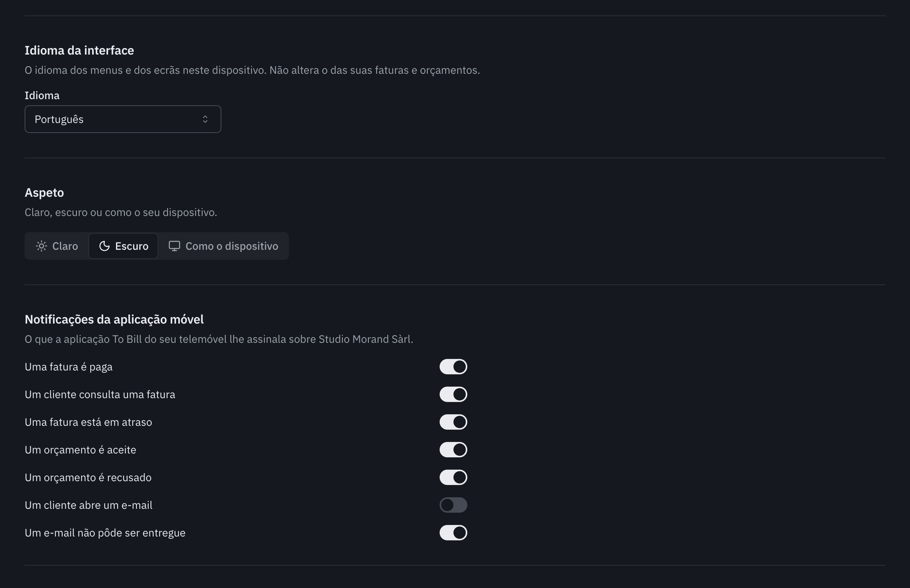Screen dimensions: 910x588
Task: Toggle 'Um e-mail não pôde ser entregue'
Action: tap(453, 533)
